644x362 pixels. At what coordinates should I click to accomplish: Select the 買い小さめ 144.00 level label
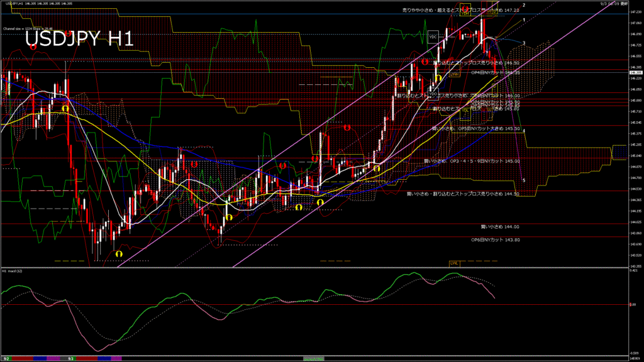pos(500,226)
